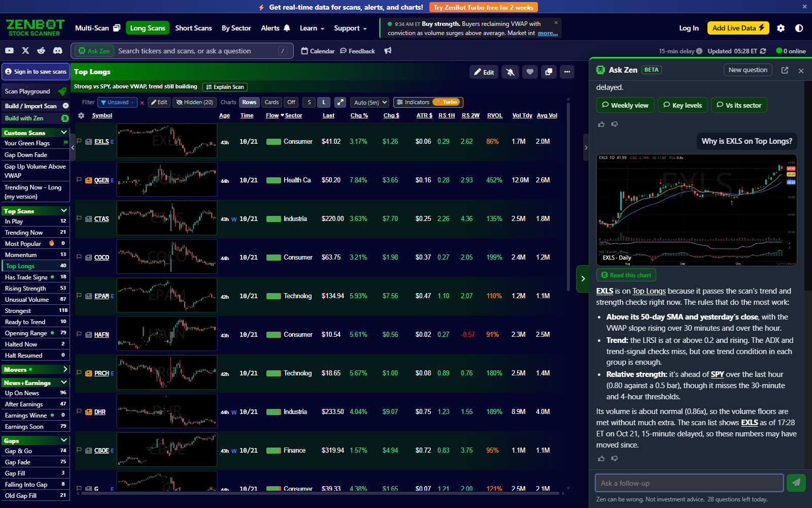
Task: Click the Key levels suggestion
Action: pyautogui.click(x=683, y=105)
